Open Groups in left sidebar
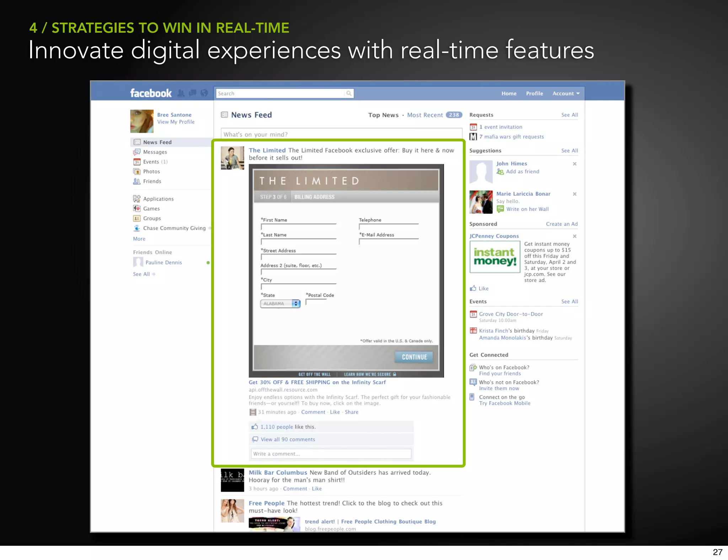 152,219
